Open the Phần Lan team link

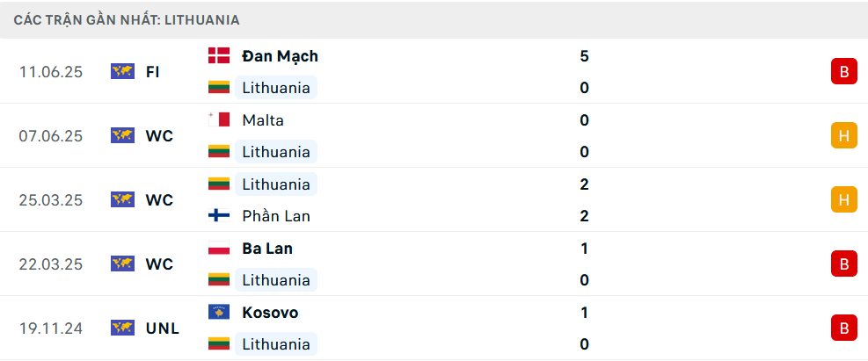point(275,216)
